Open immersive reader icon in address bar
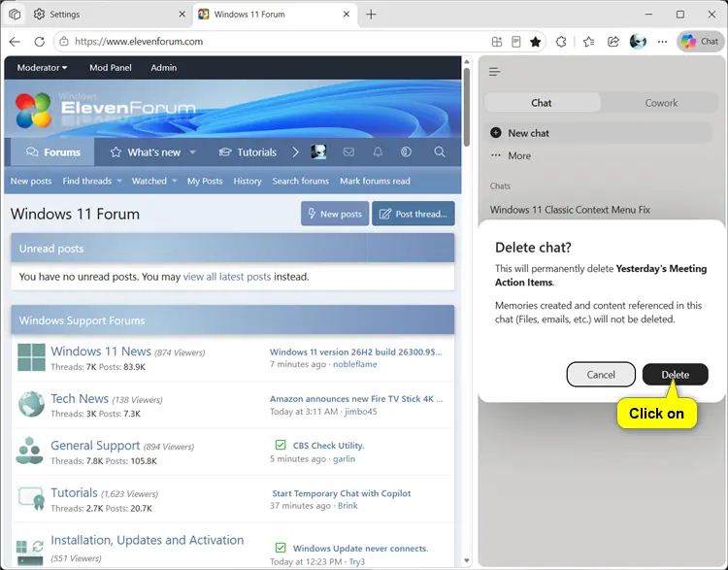Screen dimensions: 728x570 515,42
